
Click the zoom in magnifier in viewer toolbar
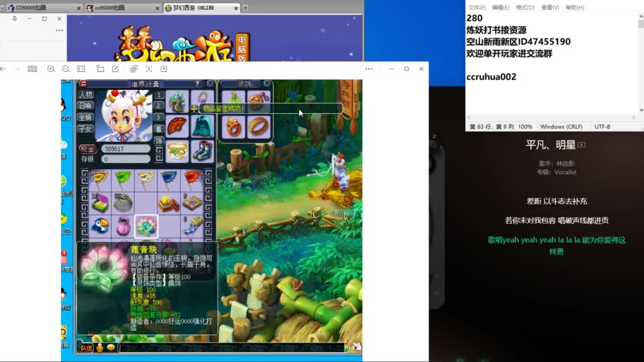(x=51, y=69)
